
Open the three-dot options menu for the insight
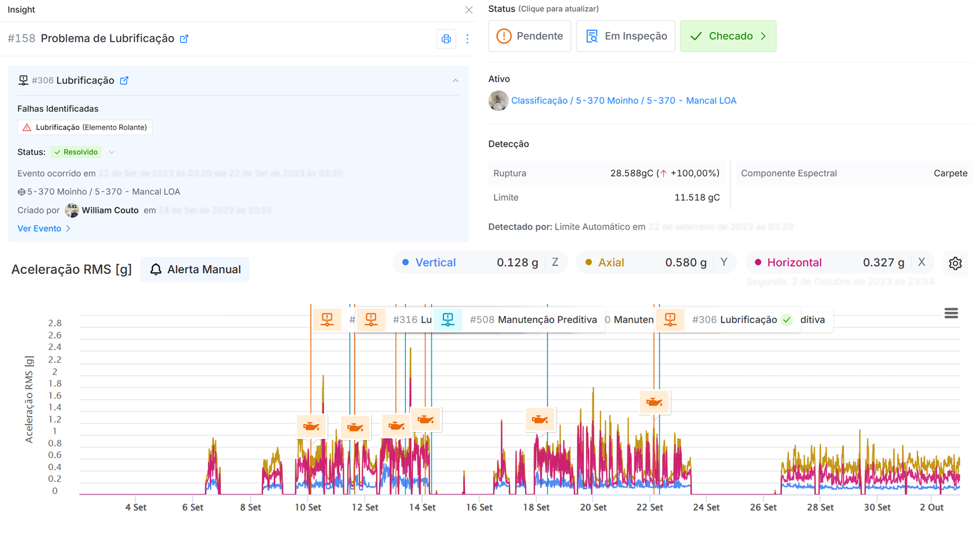[467, 39]
